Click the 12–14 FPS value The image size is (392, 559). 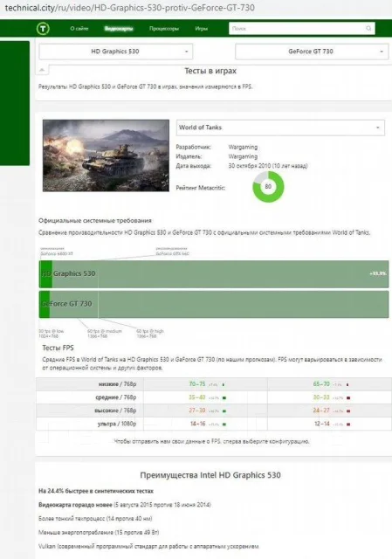[322, 424]
